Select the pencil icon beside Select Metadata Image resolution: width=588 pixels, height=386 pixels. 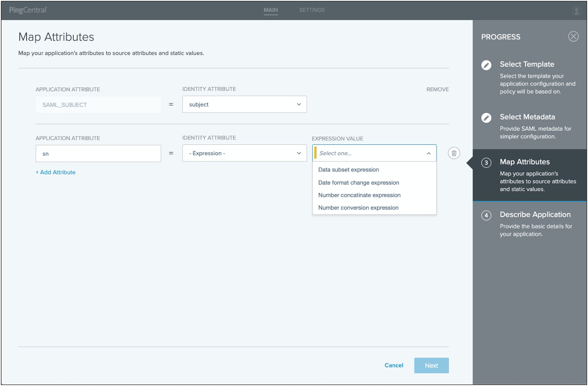(486, 118)
